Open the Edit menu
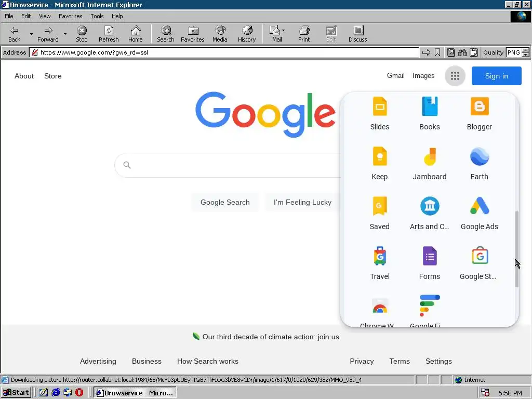Screen dimensions: 532x399 pyautogui.click(x=26, y=16)
